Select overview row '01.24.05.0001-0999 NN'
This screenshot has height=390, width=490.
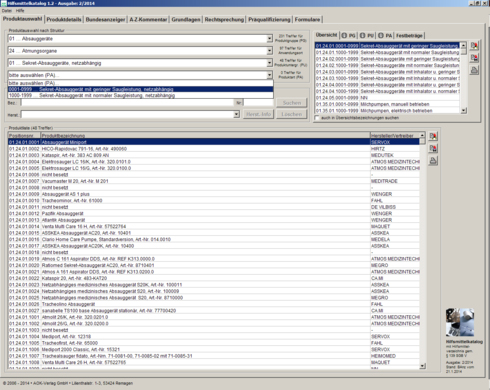[x=387, y=98]
